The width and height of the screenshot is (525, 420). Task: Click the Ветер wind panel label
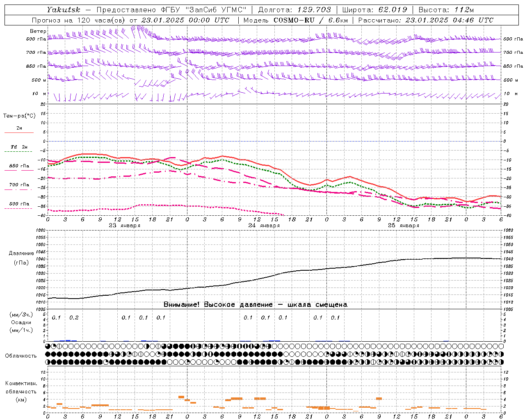pyautogui.click(x=38, y=31)
